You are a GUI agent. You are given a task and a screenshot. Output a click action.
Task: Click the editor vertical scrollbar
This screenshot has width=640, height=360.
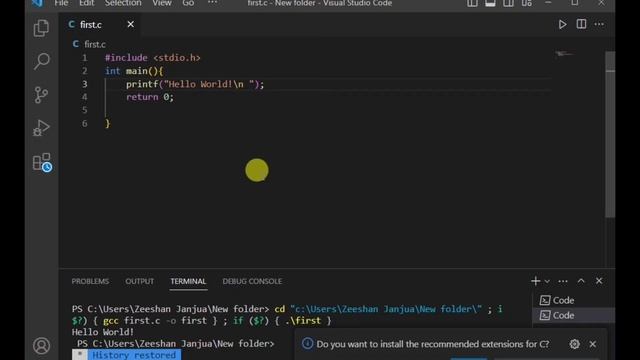(610, 135)
